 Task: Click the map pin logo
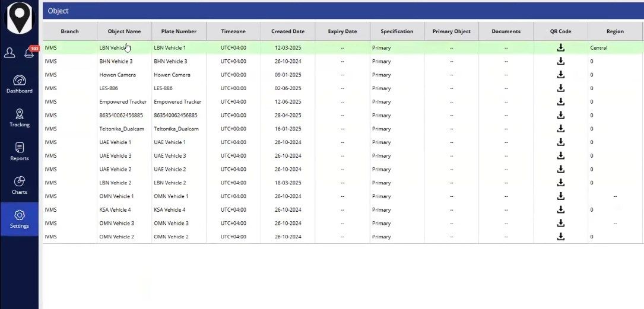coord(20,18)
